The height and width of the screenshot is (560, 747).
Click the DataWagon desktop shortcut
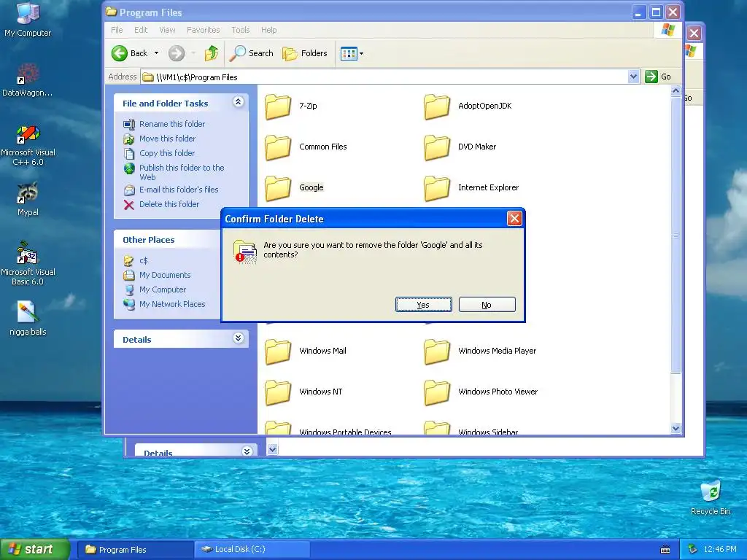click(x=28, y=74)
